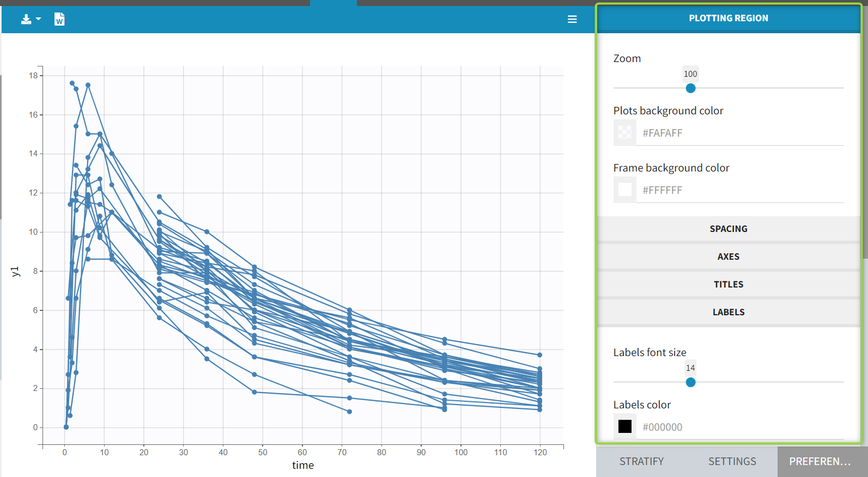Open the download options dropdown arrow
Screen dimensions: 868x477
pyautogui.click(x=38, y=19)
